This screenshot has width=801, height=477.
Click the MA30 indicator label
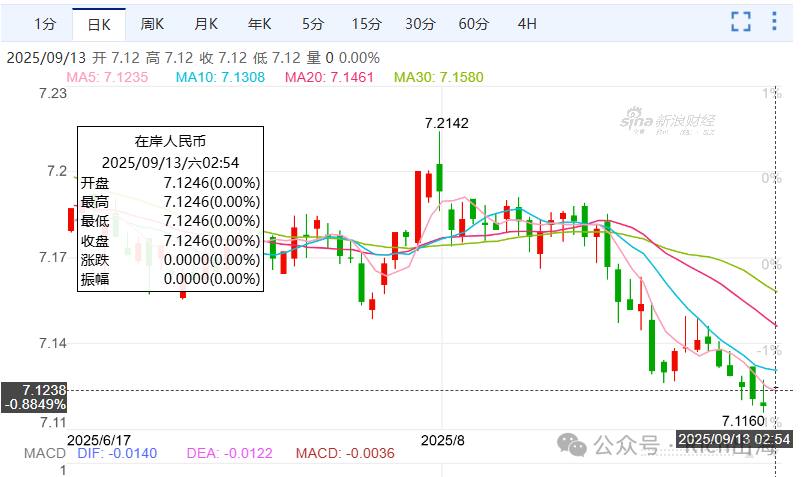coord(438,77)
